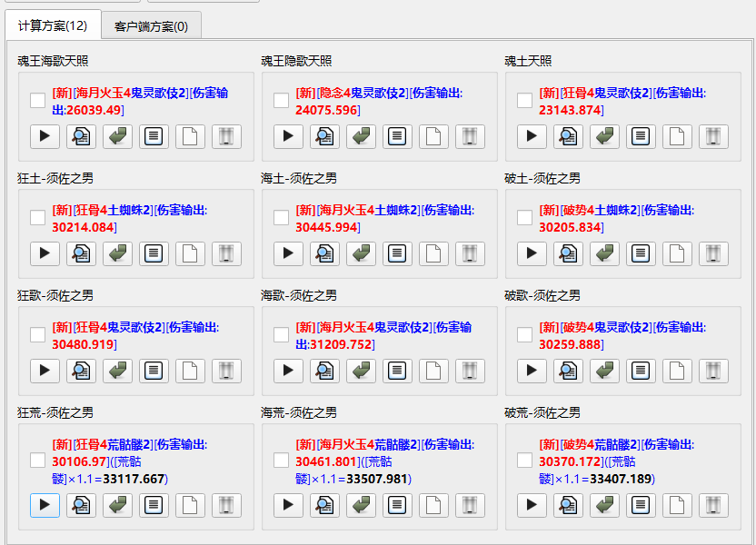Click the green return arrow in 魂土天照
The width and height of the screenshot is (756, 545).
click(x=604, y=136)
